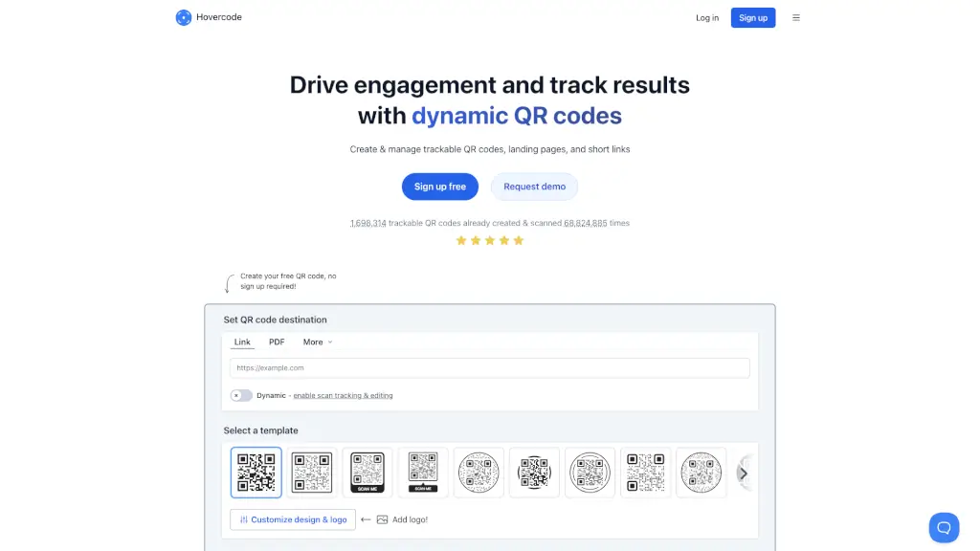Image resolution: width=980 pixels, height=551 pixels.
Task: Expand the More destination types dropdown
Action: [x=318, y=342]
